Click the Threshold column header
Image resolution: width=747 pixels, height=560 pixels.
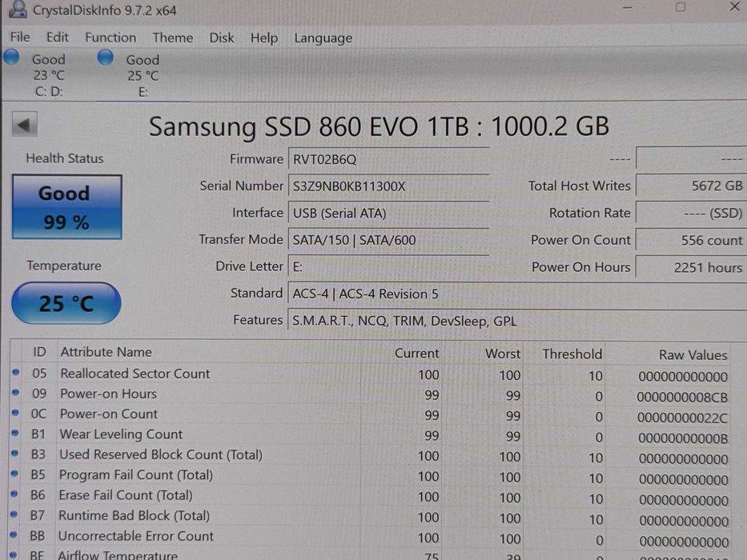(x=572, y=354)
